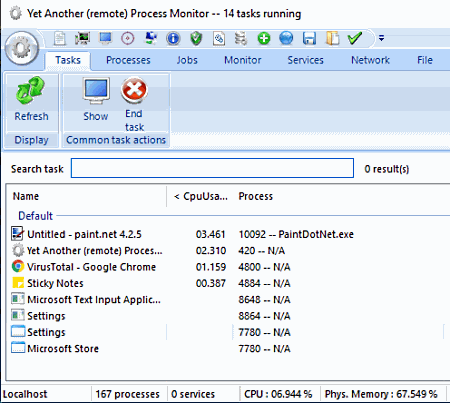This screenshot has height=403, width=450.
Task: Open the File tab
Action: (425, 60)
